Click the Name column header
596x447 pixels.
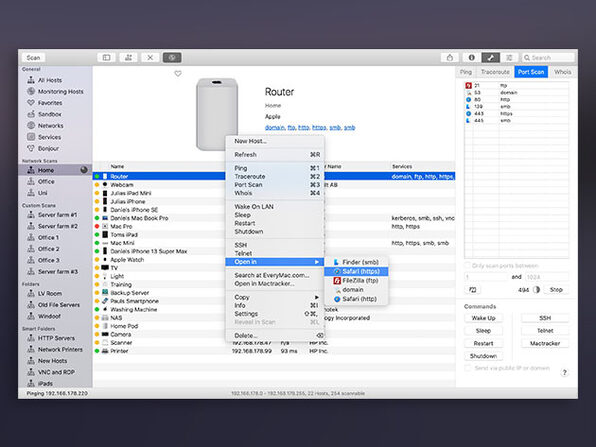click(x=117, y=166)
